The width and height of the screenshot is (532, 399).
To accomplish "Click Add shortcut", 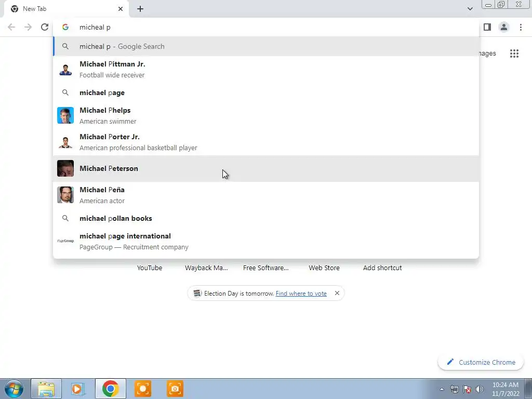I will point(382,268).
